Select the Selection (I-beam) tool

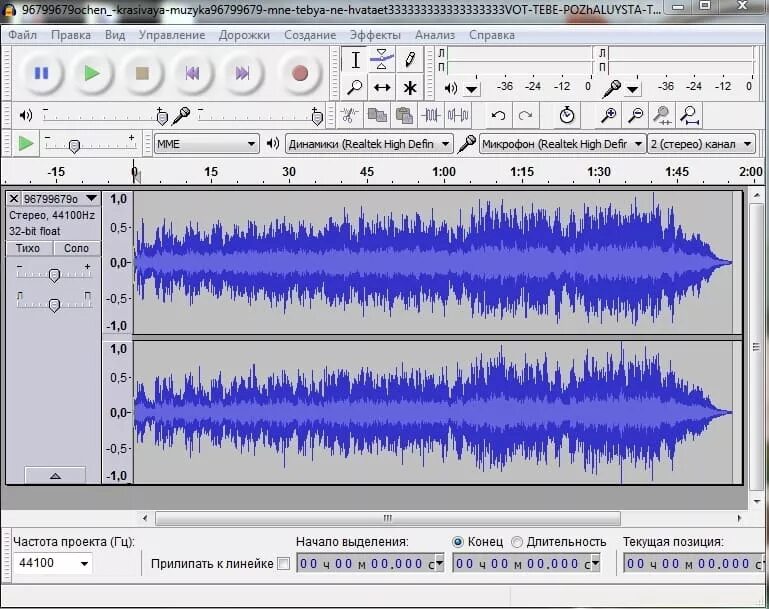click(355, 60)
